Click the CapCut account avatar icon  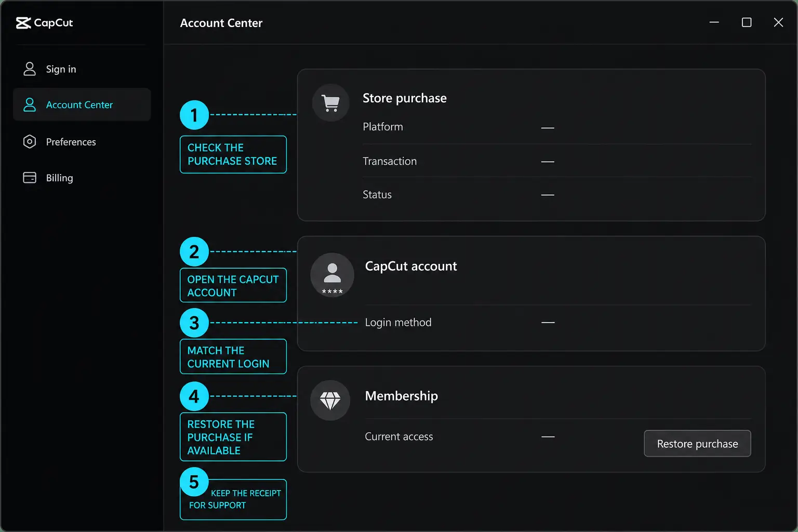[x=332, y=275]
